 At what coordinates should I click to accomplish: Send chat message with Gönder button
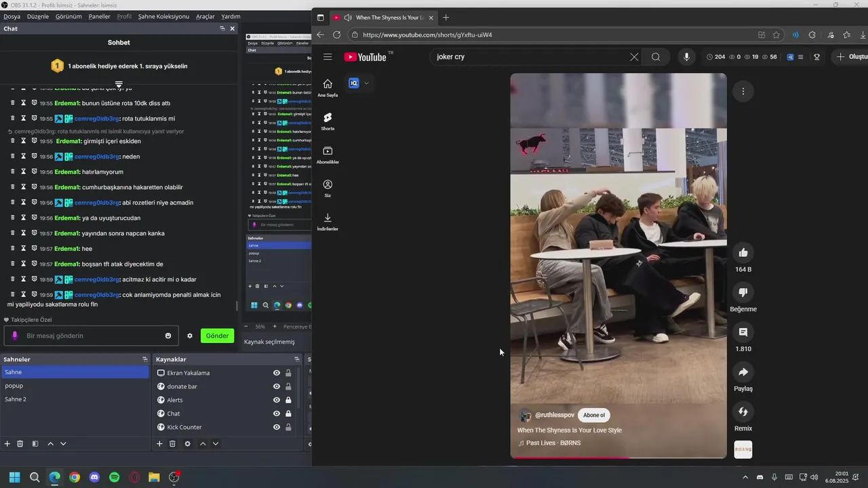pyautogui.click(x=217, y=335)
